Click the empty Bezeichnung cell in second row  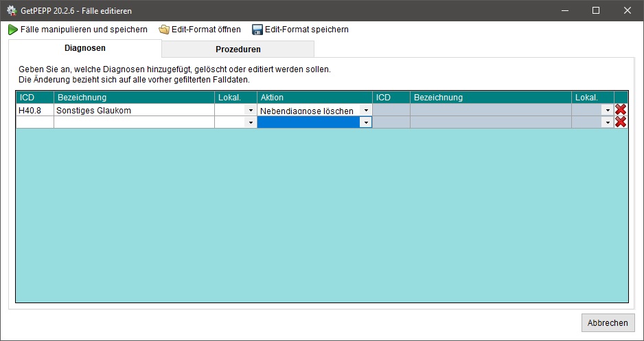click(x=134, y=122)
